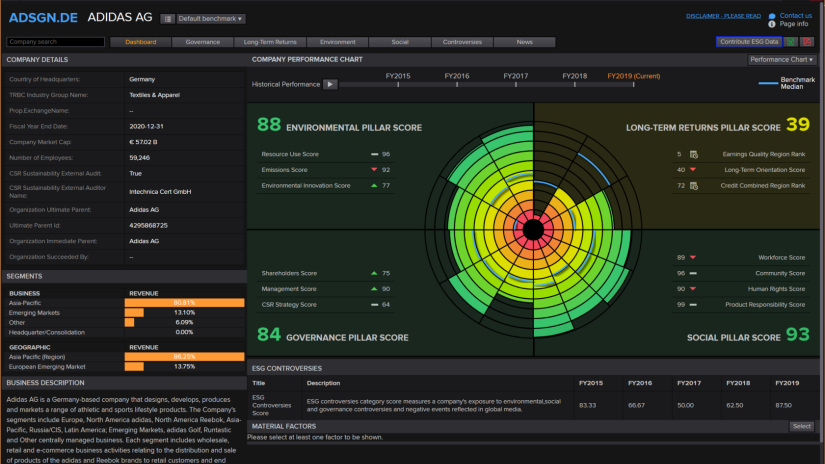Click the red down arrow for Emissions Score
Screen dimensions: 825x464
click(x=374, y=169)
